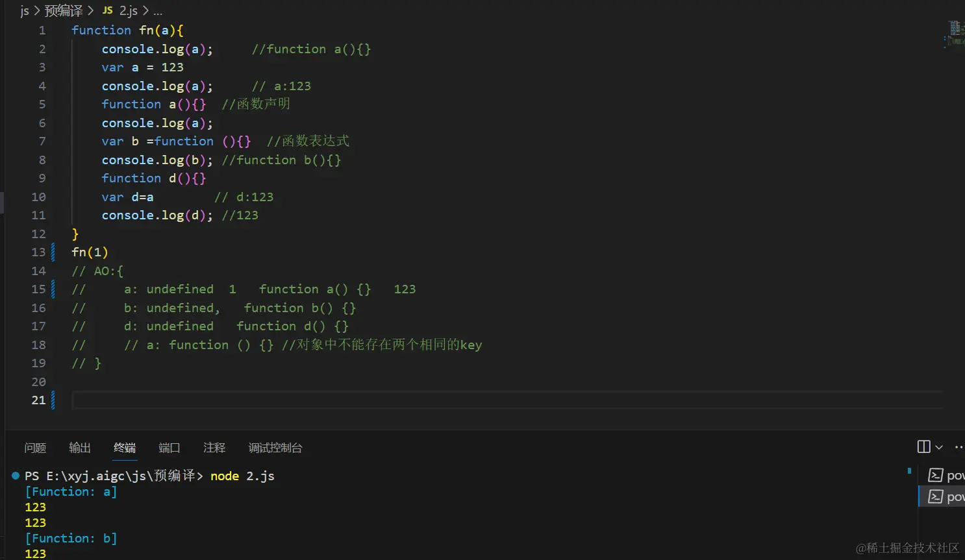Open split terminal dropdown arrow
The image size is (965, 560).
click(x=939, y=447)
